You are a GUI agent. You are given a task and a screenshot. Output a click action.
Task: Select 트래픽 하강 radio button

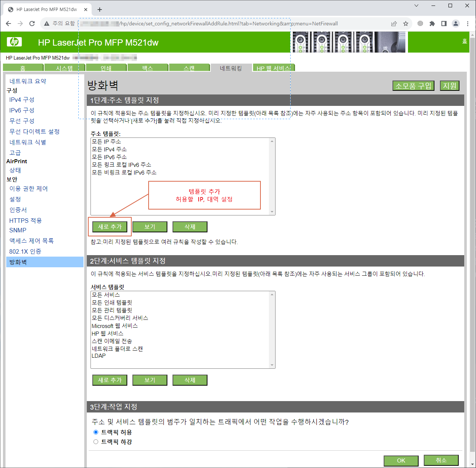pos(96,442)
